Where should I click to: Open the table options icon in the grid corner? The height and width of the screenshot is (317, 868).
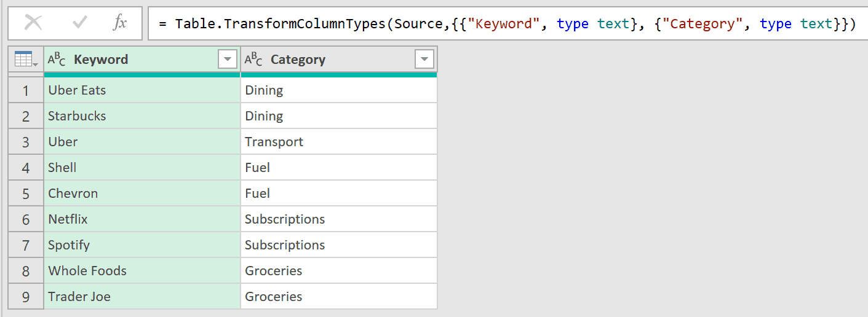(x=26, y=60)
